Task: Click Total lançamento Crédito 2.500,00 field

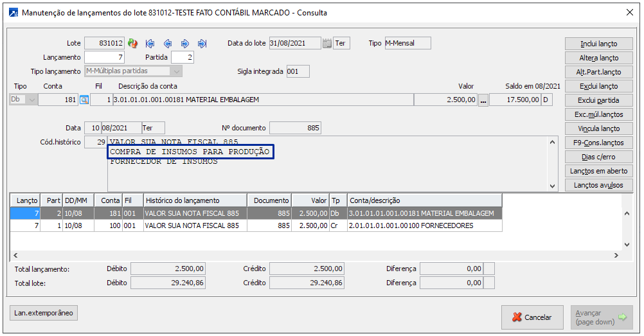Action: click(307, 269)
